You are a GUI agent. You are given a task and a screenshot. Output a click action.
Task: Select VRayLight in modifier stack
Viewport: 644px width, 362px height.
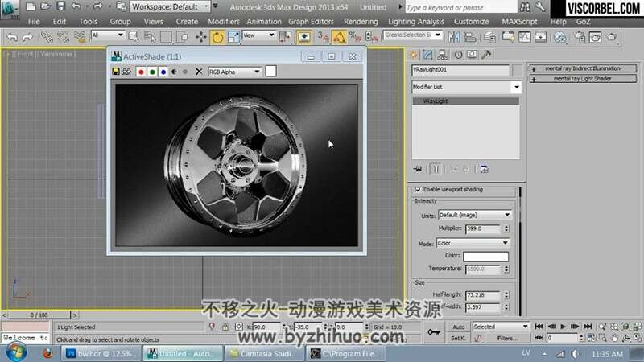466,101
